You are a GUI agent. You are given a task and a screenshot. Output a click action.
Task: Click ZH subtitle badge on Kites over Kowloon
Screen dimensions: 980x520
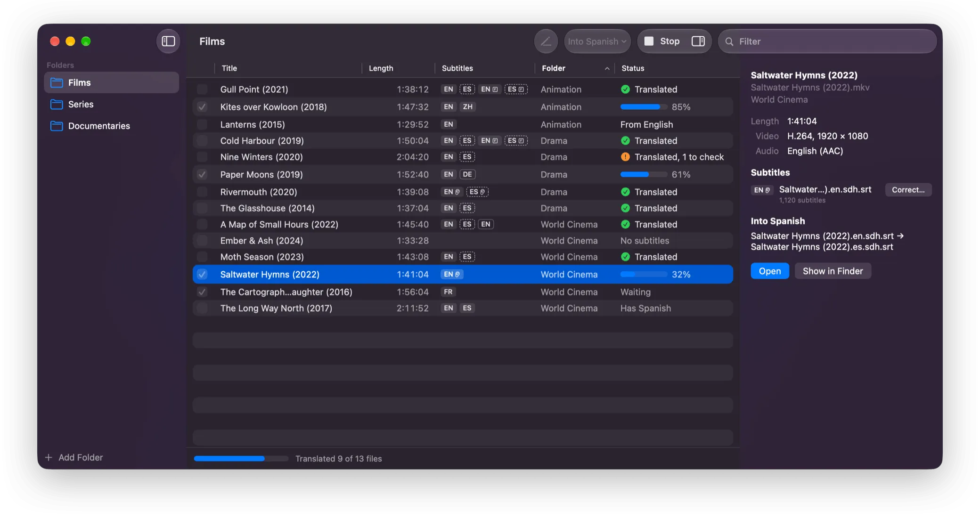point(467,107)
